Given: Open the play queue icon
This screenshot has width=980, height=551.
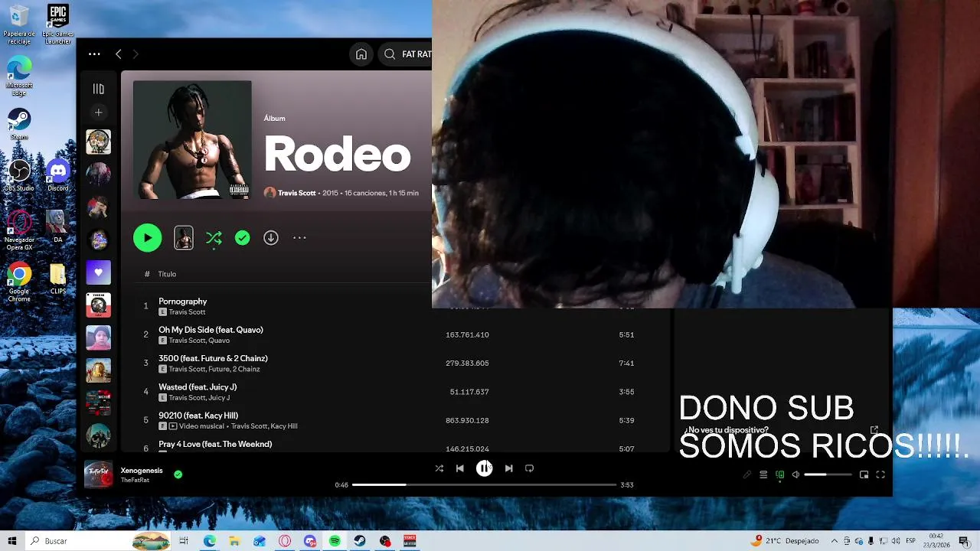Looking at the screenshot, I should click(x=763, y=474).
